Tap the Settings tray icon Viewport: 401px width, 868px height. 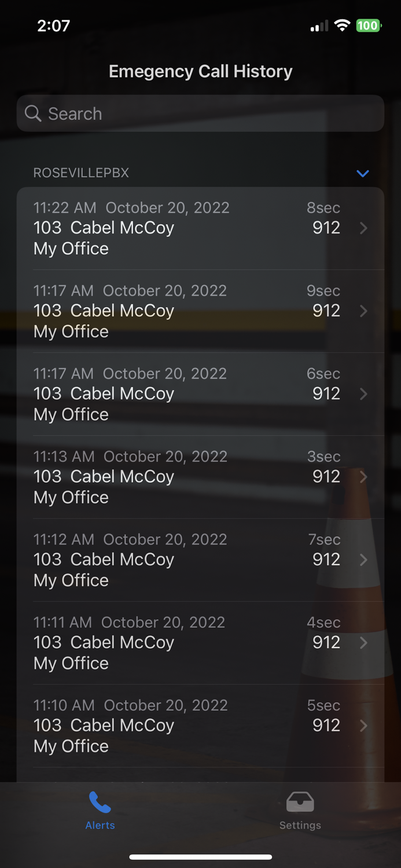(300, 801)
